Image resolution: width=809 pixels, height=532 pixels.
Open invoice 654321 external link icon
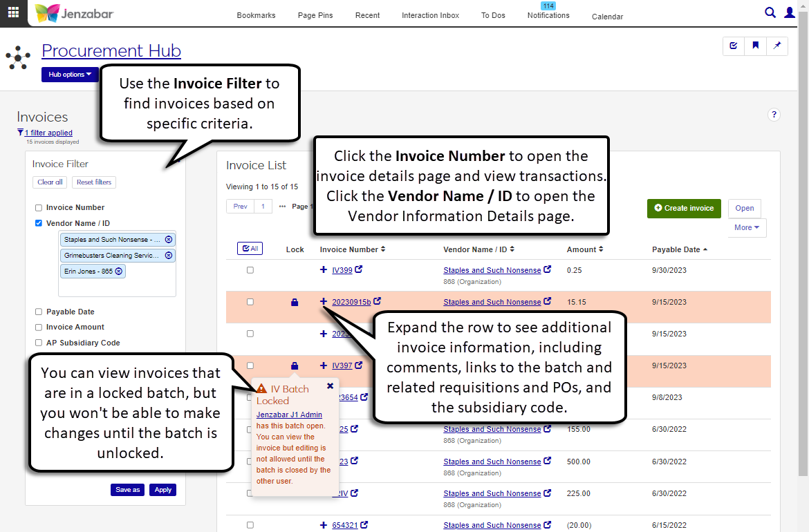[x=364, y=525]
